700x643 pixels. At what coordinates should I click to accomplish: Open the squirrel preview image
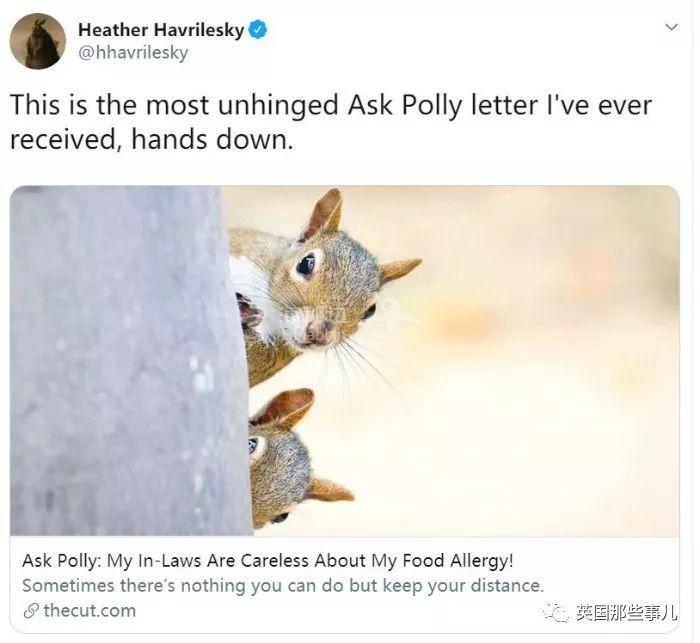coord(345,360)
